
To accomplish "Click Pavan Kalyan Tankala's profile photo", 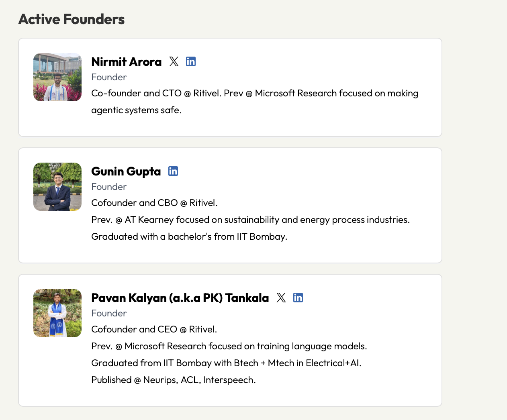I will pos(57,313).
